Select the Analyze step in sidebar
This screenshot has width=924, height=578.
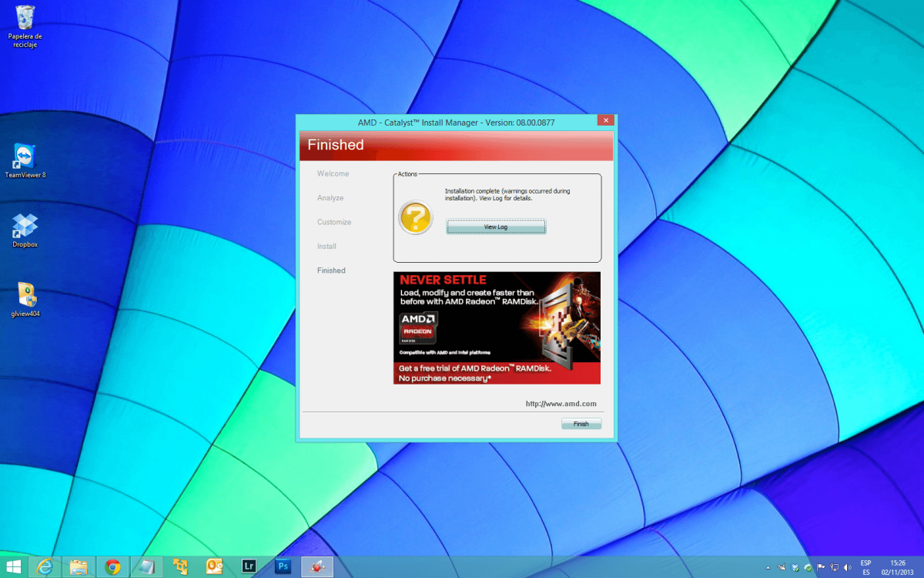coord(330,198)
